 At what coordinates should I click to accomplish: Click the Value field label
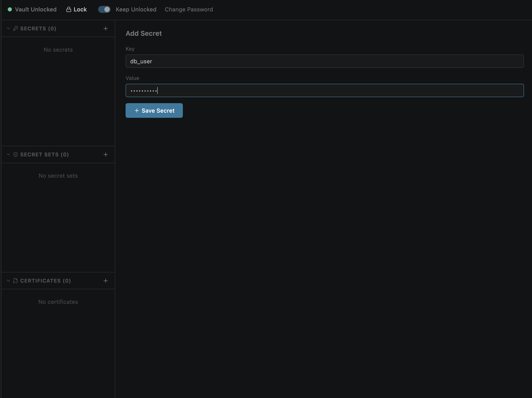coord(132,78)
